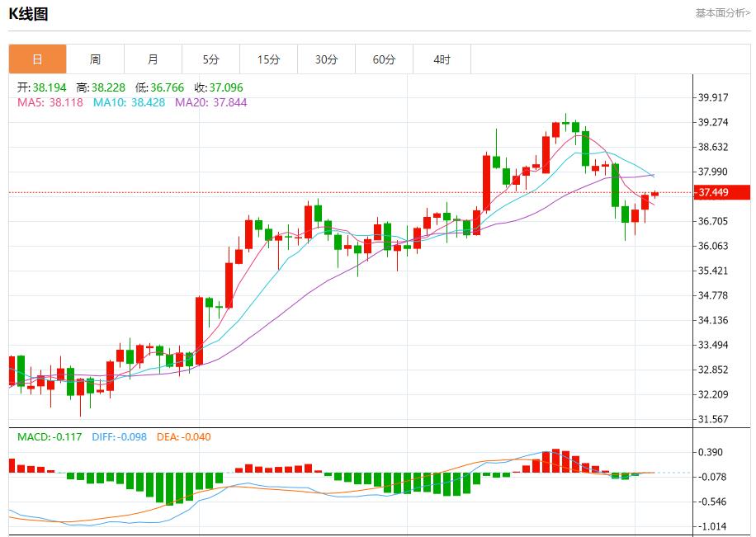Select the 15分 fifteen-minute interval
The height and width of the screenshot is (537, 756).
click(x=268, y=59)
